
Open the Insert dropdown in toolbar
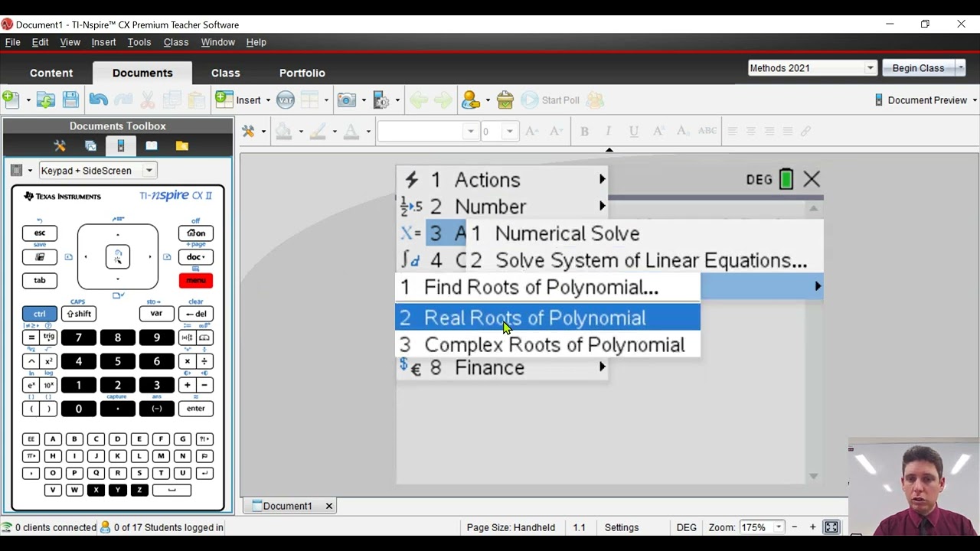[268, 100]
